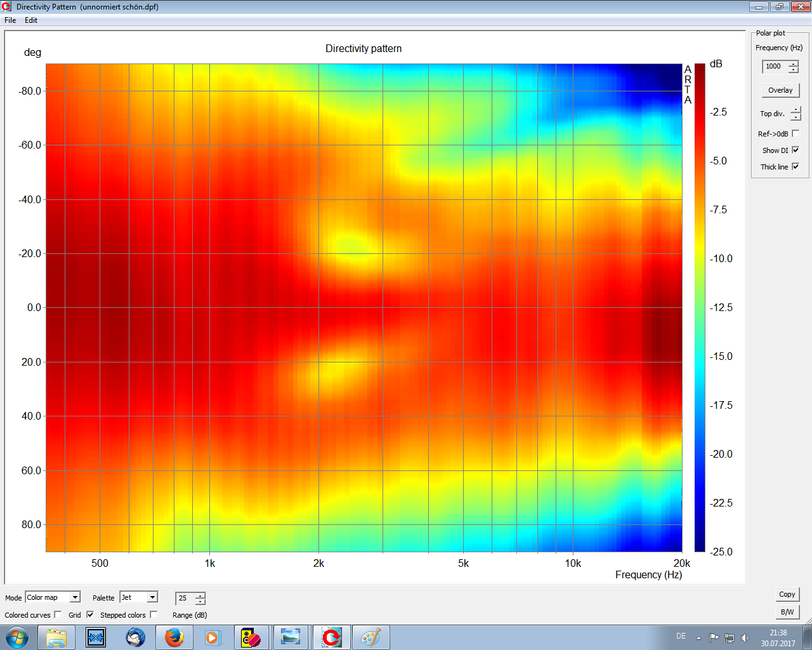
Task: Click the Frequency (Hz) value field
Action: click(x=775, y=66)
